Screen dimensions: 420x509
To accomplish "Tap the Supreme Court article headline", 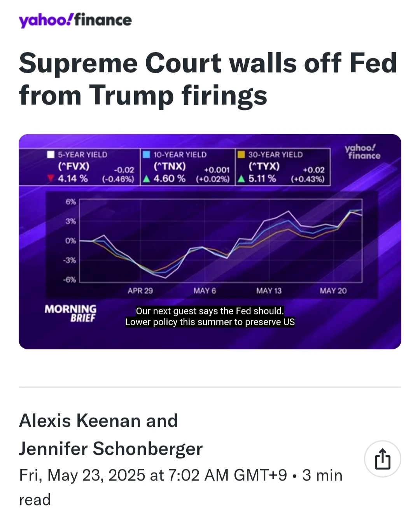I will 208,79.
